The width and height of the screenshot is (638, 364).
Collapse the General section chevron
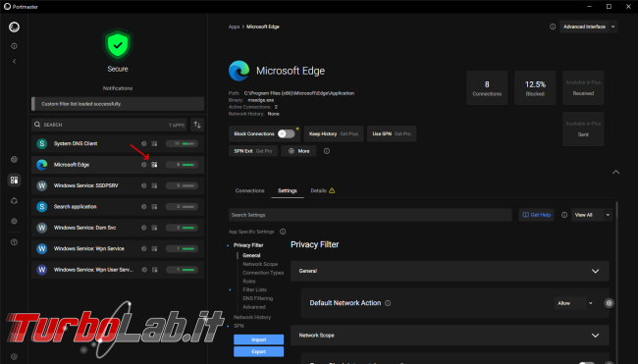click(595, 271)
